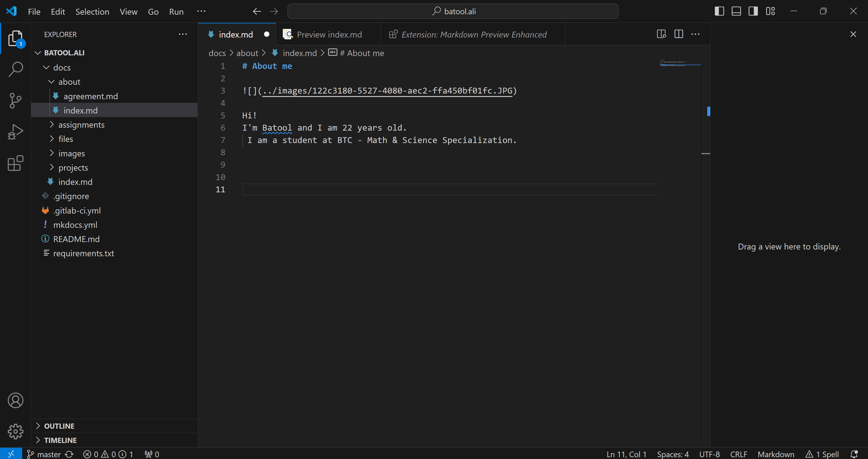Open the remote window indicator
This screenshot has width=868, height=459.
coord(11,454)
